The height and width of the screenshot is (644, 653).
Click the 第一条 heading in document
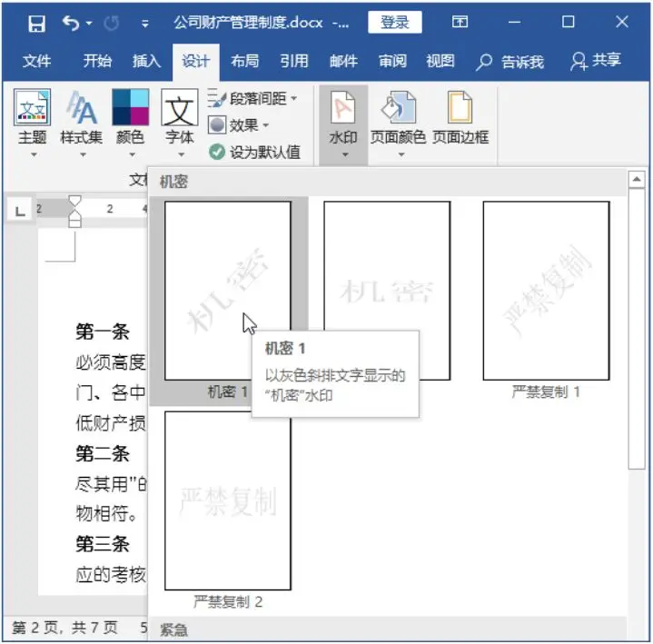tap(103, 332)
